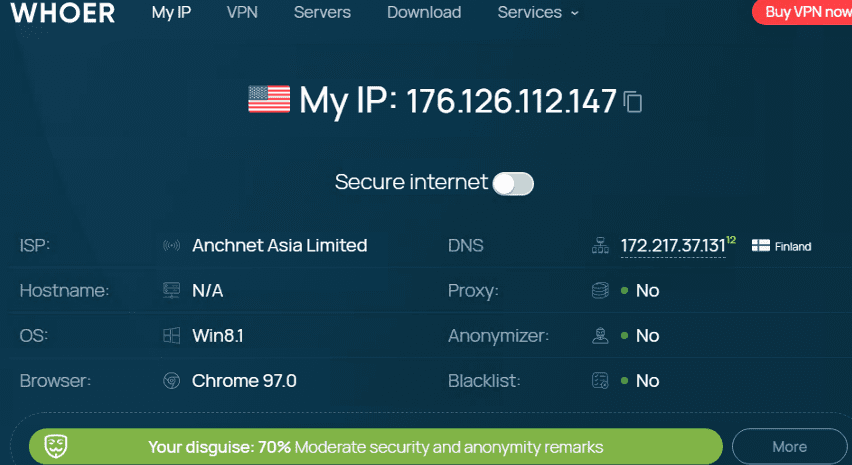
Task: Click the Chrome browser icon
Action: click(171, 381)
